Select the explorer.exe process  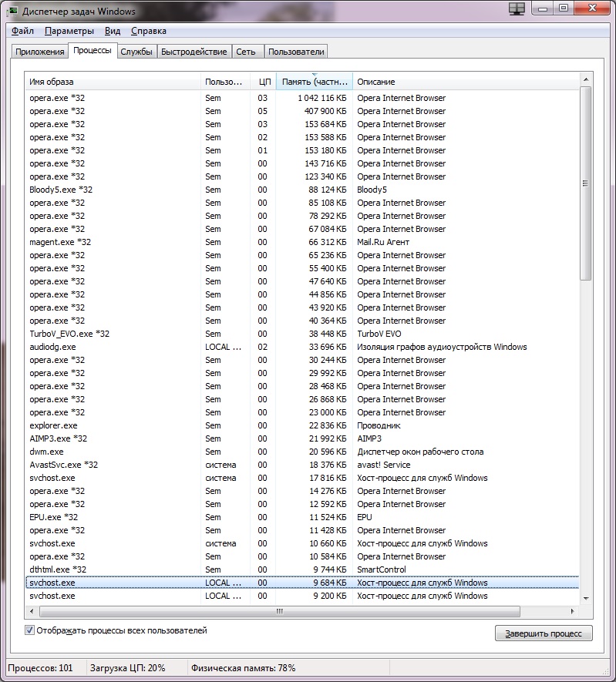(302, 425)
